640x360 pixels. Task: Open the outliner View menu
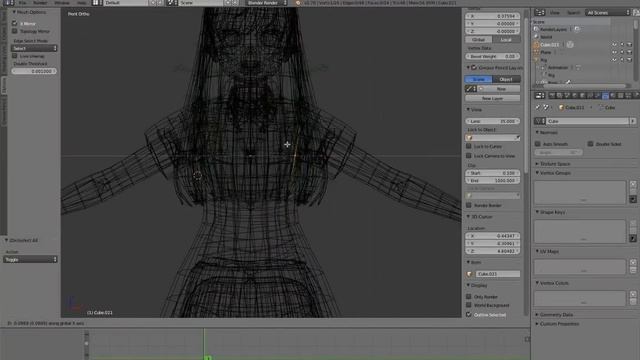(x=554, y=13)
